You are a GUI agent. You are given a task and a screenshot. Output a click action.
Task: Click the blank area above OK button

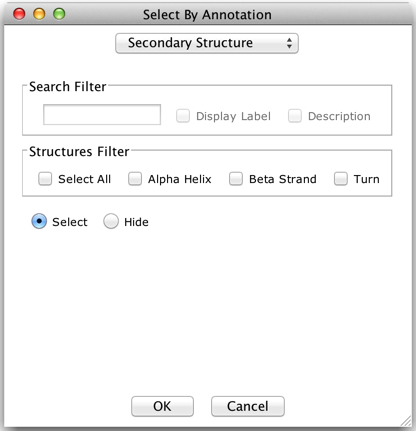pyautogui.click(x=207, y=310)
